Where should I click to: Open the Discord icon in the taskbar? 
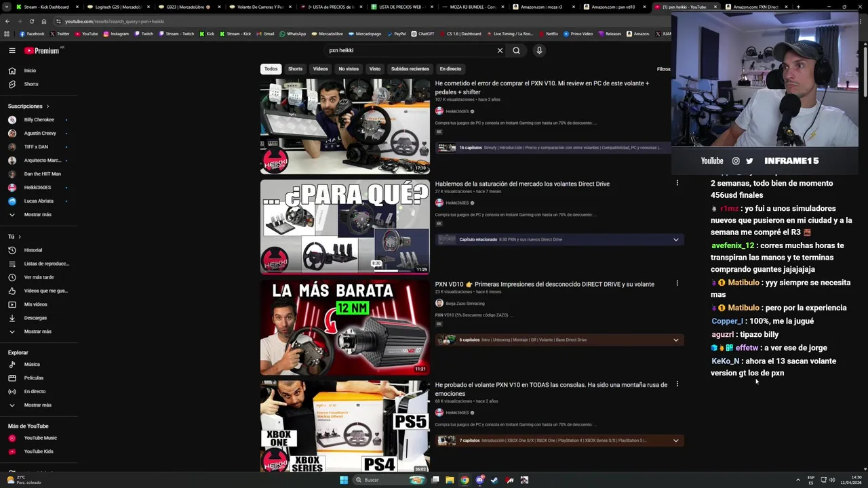pos(479,480)
